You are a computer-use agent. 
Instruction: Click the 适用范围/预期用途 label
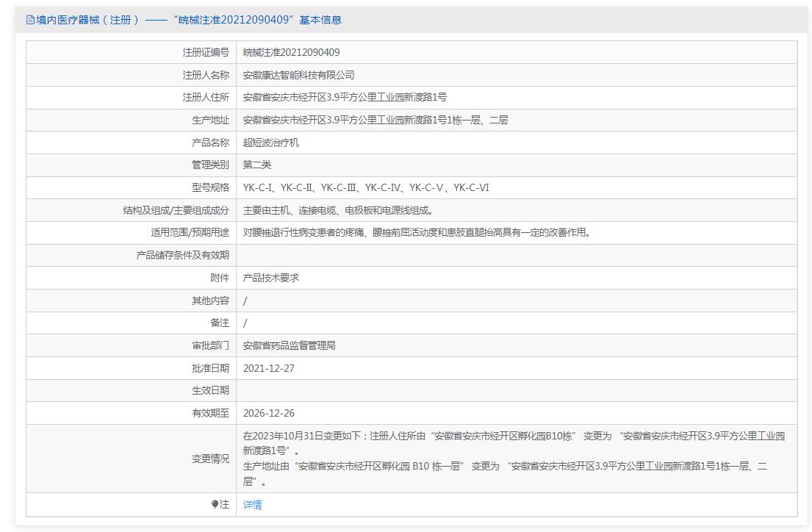coord(190,233)
